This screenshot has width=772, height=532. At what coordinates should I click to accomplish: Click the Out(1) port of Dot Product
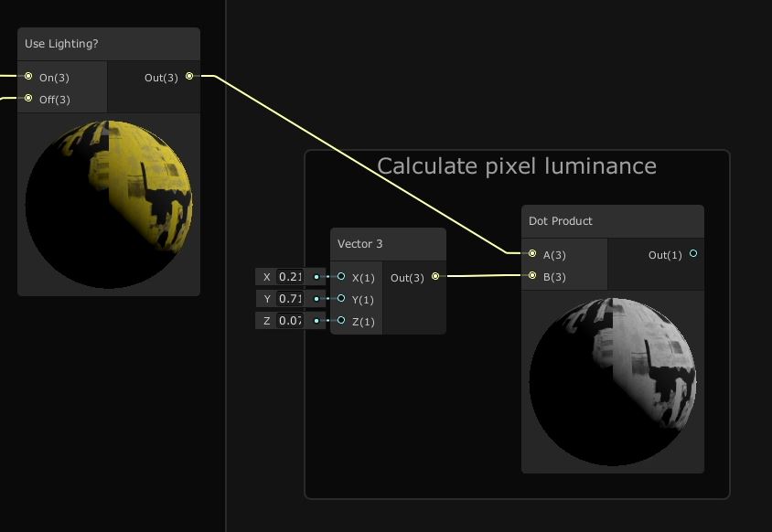click(693, 255)
